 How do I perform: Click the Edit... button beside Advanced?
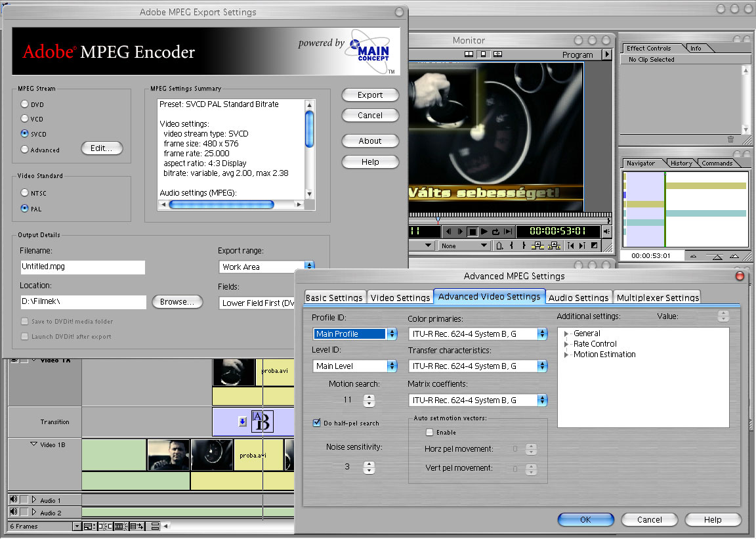click(101, 148)
